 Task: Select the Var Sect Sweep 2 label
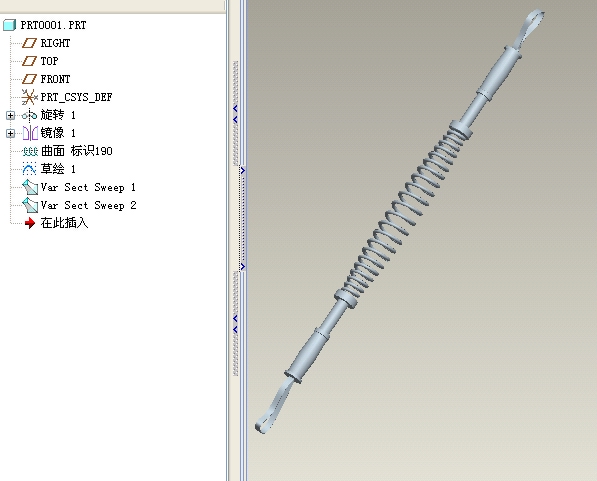[88, 205]
